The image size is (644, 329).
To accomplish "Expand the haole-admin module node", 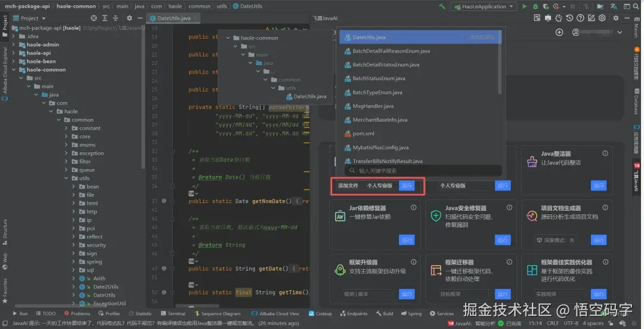I will tap(14, 44).
